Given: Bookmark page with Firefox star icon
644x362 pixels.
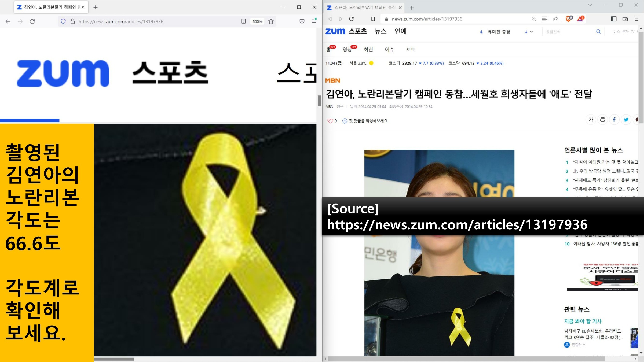Looking at the screenshot, I should [x=271, y=21].
